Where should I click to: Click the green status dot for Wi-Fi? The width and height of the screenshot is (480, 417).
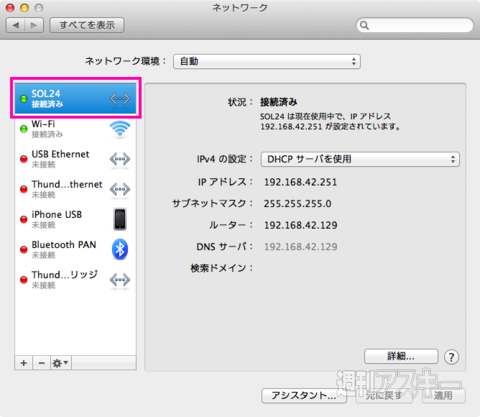24,129
